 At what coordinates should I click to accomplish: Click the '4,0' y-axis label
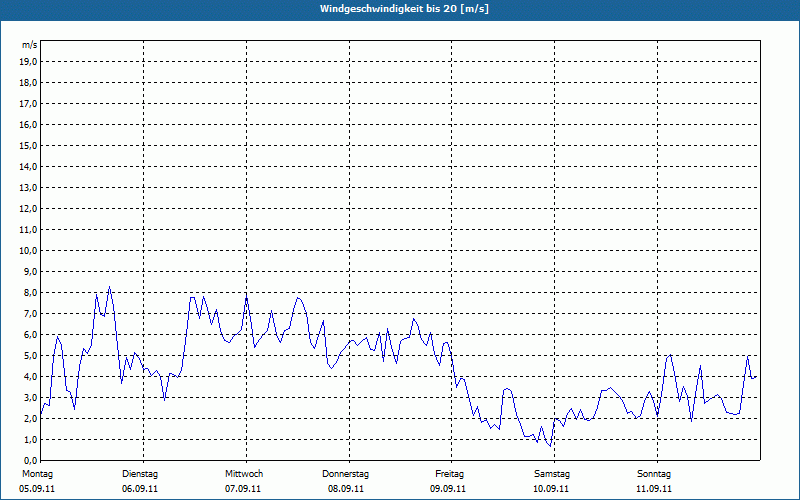coord(30,377)
